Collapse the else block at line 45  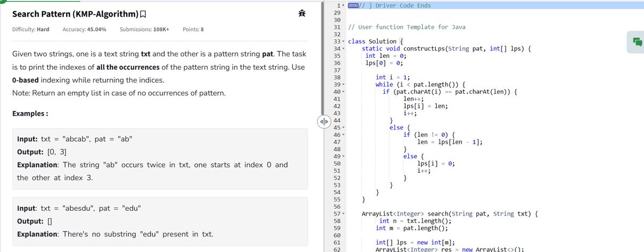(x=343, y=128)
